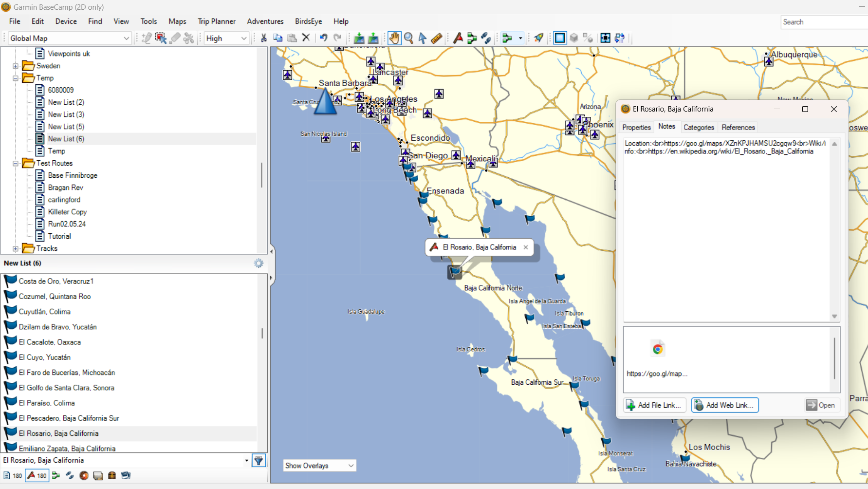Click in the Search field

824,22
